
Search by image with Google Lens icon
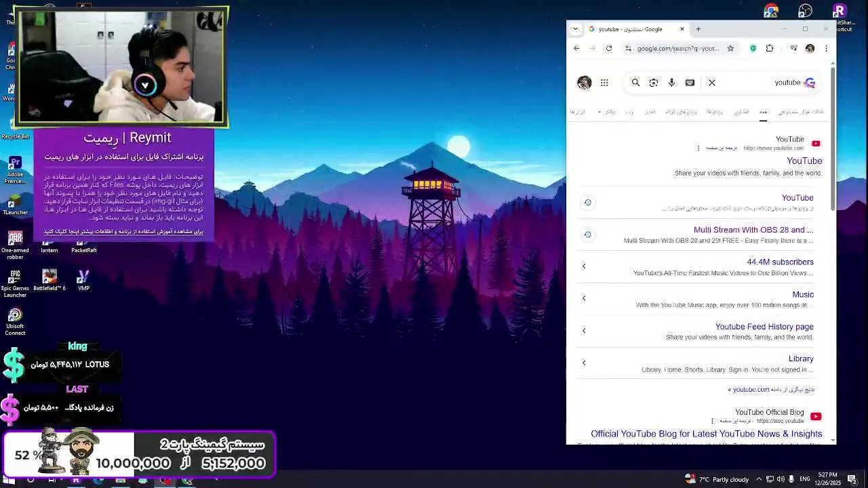click(654, 83)
